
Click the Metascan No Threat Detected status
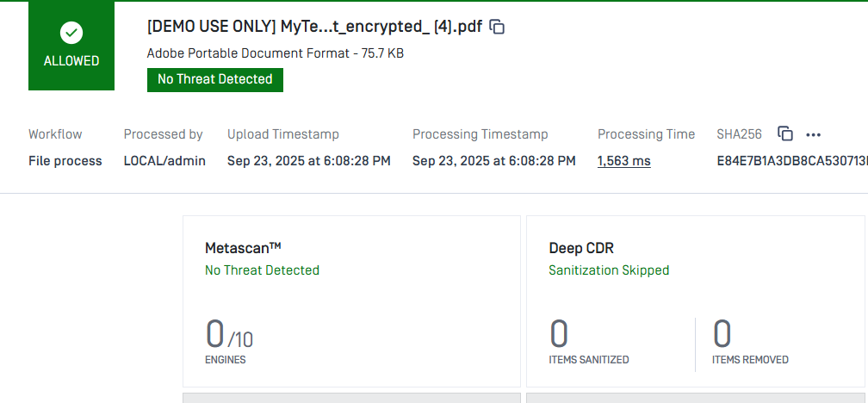pyautogui.click(x=262, y=270)
